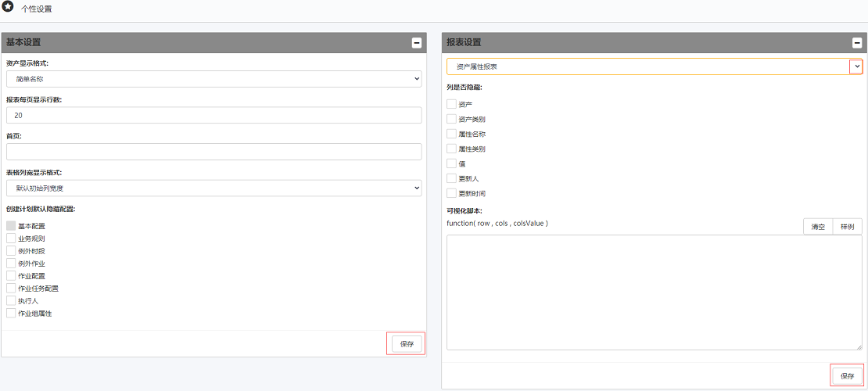868x391 pixels.
Task: Open the 资产显示格式 dropdown
Action: tap(213, 79)
